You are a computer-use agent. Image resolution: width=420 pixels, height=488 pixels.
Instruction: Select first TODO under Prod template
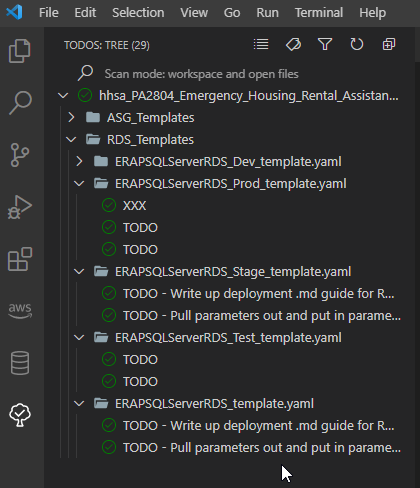coord(140,228)
